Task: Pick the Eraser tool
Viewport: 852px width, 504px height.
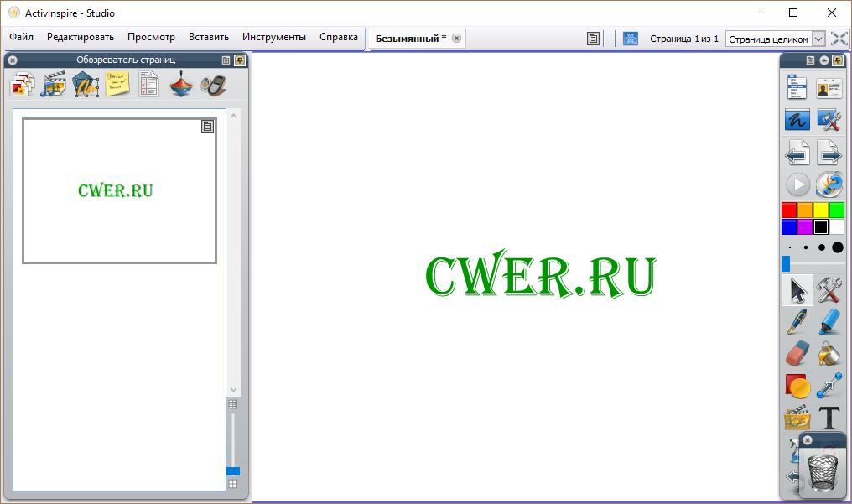Action: point(797,353)
